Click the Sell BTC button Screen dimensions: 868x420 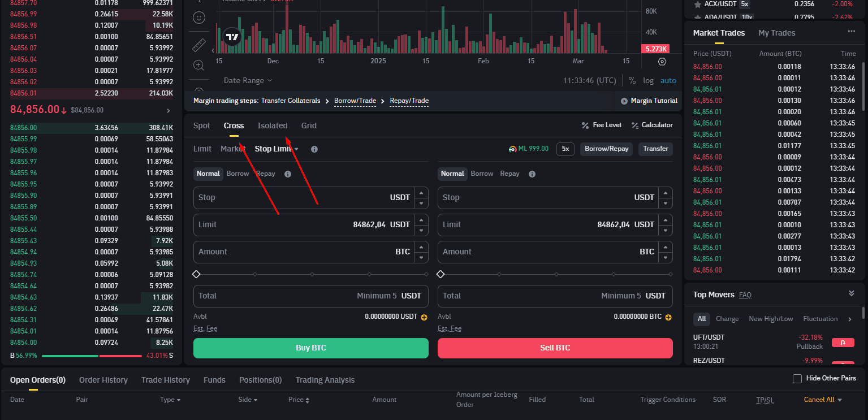click(555, 348)
